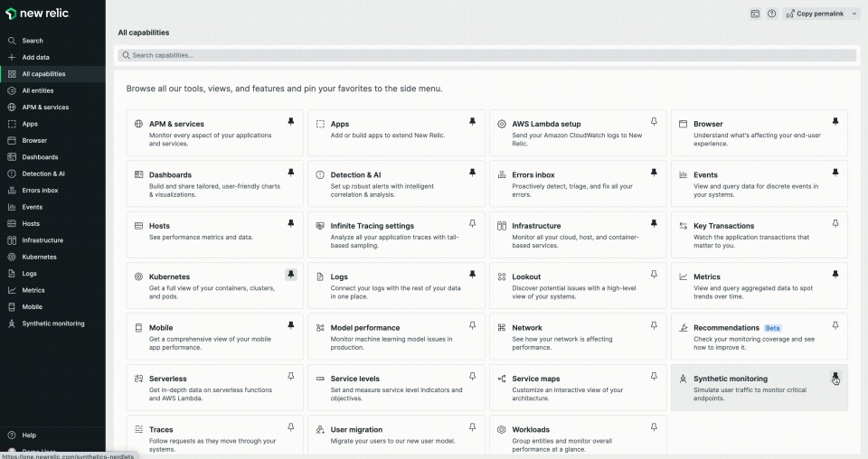Click the Service maps card icon
868x459 pixels.
pos(502,379)
